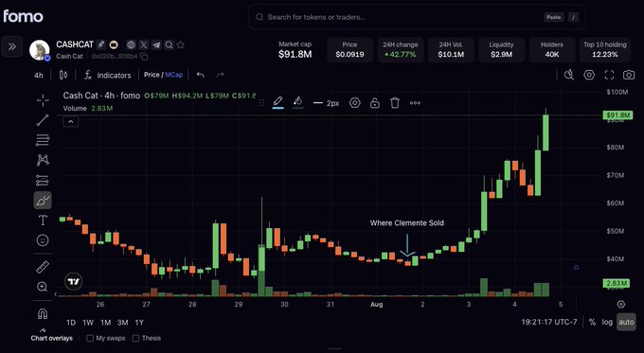Open the token website globe icon
This screenshot has width=644, height=353.
(x=131, y=44)
